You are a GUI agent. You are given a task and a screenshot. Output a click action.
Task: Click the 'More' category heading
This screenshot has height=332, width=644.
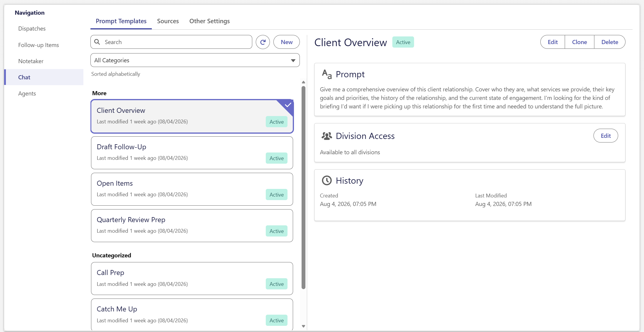99,93
